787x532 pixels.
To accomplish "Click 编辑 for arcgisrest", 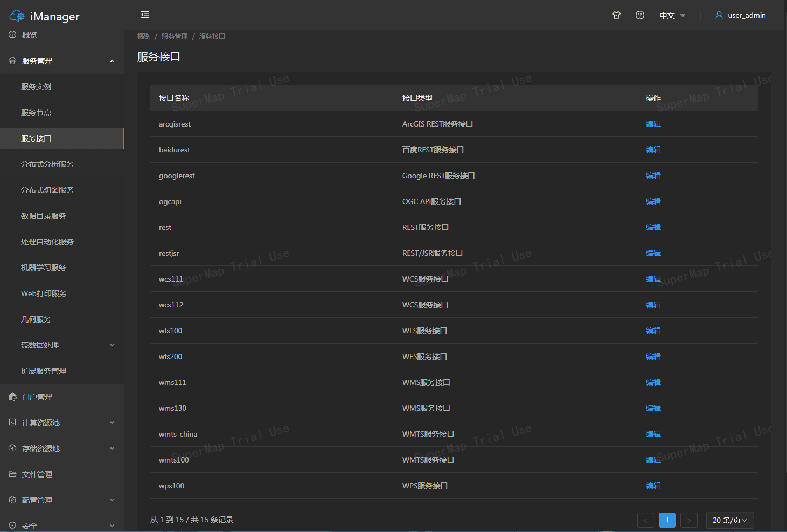I will point(653,124).
